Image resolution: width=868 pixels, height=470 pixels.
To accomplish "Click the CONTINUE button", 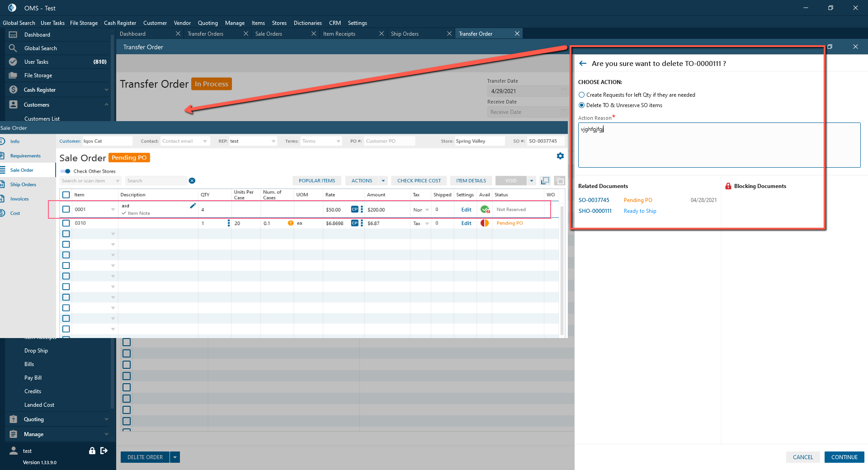I will (844, 457).
